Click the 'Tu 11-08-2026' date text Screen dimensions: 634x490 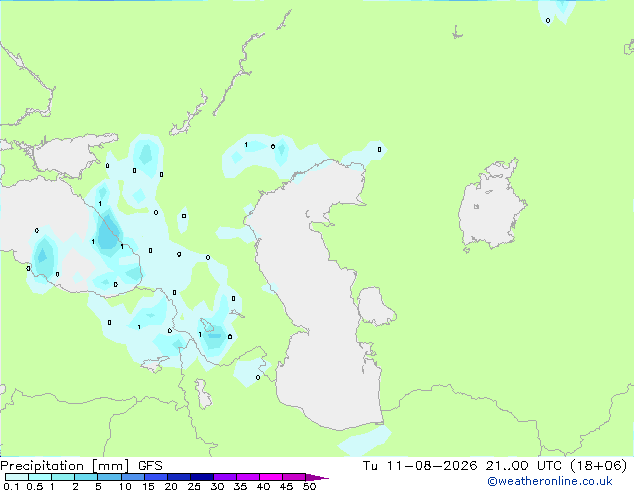(420, 466)
